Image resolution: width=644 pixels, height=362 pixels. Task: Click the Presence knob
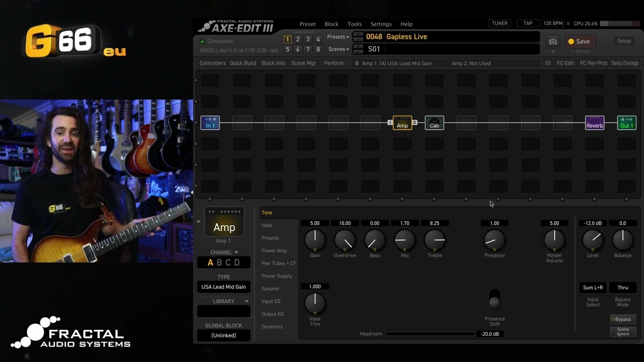pos(495,240)
